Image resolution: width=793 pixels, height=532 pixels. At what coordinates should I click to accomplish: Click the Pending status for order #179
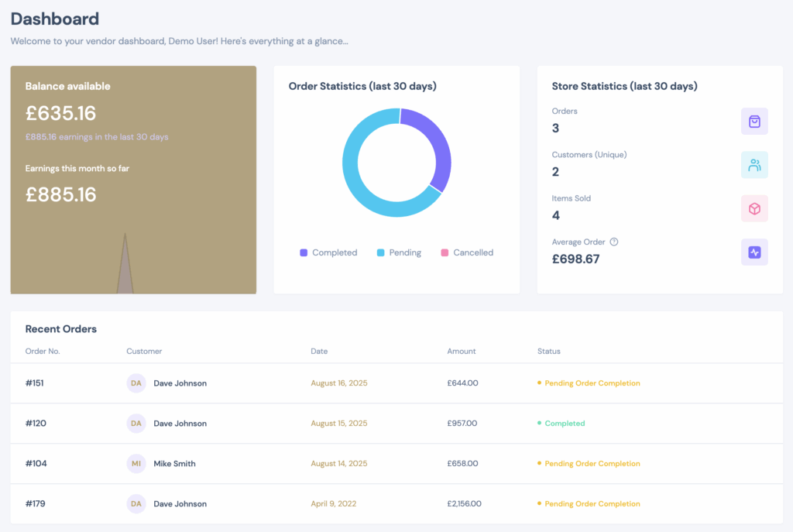[592, 504]
